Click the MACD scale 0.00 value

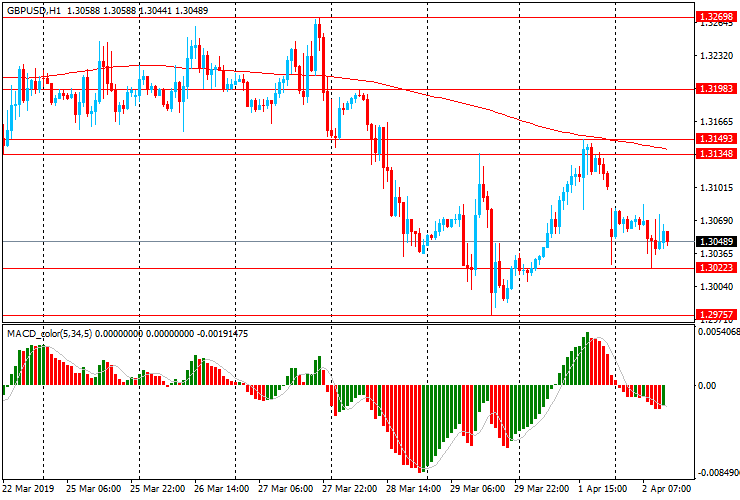coord(707,386)
